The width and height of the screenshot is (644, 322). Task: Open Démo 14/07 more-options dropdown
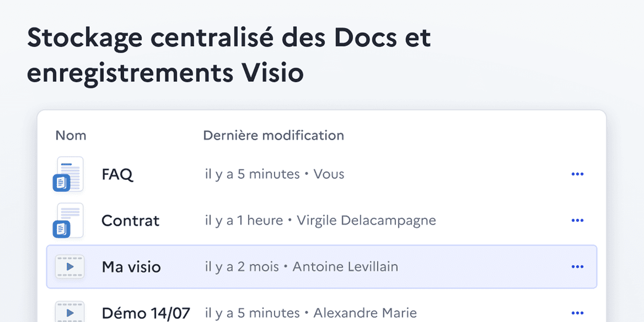click(577, 312)
